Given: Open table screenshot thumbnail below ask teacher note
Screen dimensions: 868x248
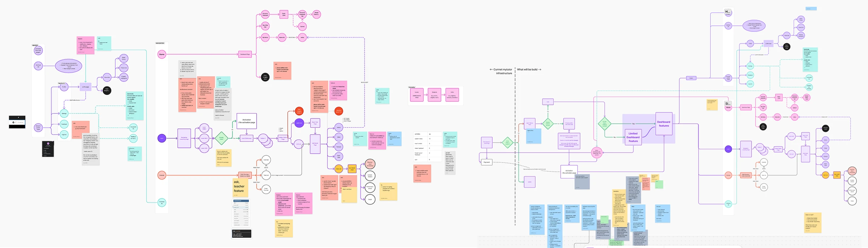Looking at the screenshot, I should [241, 213].
